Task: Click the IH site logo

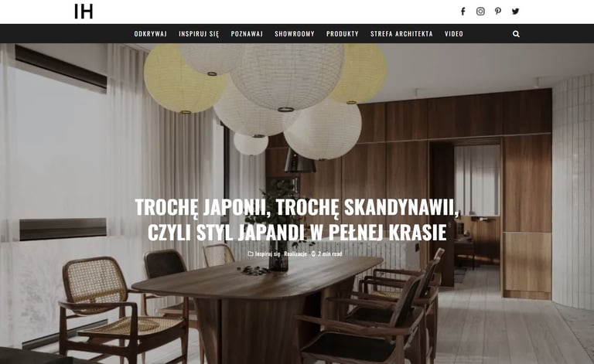Action: pos(84,12)
